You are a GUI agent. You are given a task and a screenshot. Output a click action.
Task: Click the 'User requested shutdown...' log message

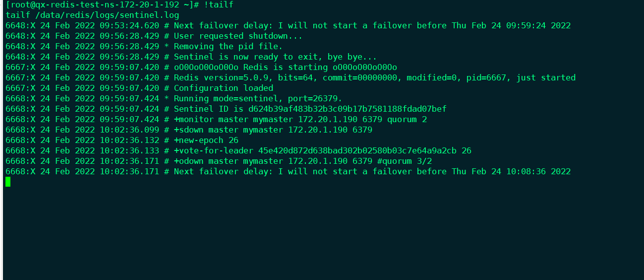pos(238,36)
